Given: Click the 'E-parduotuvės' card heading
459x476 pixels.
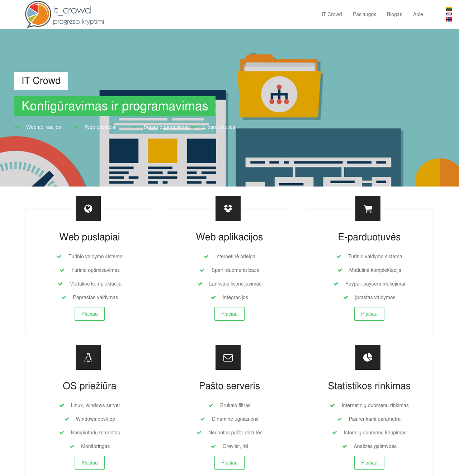Looking at the screenshot, I should point(369,237).
